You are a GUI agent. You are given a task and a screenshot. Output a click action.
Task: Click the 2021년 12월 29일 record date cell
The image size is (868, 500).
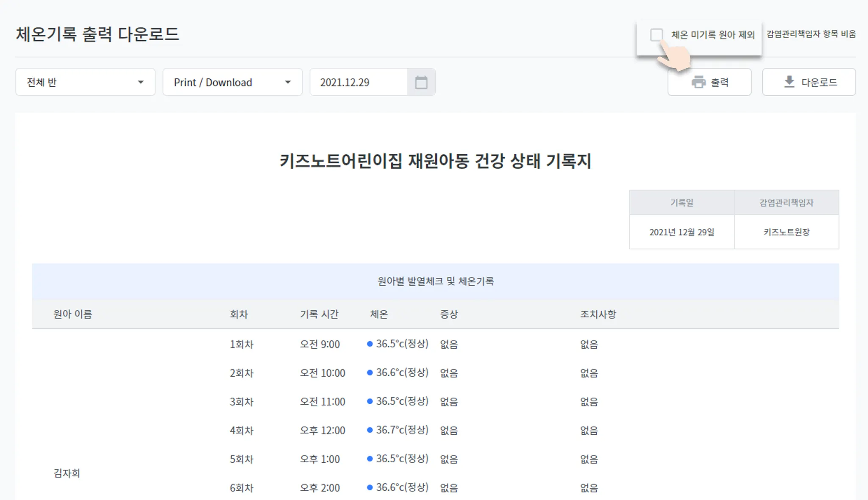pyautogui.click(x=682, y=232)
